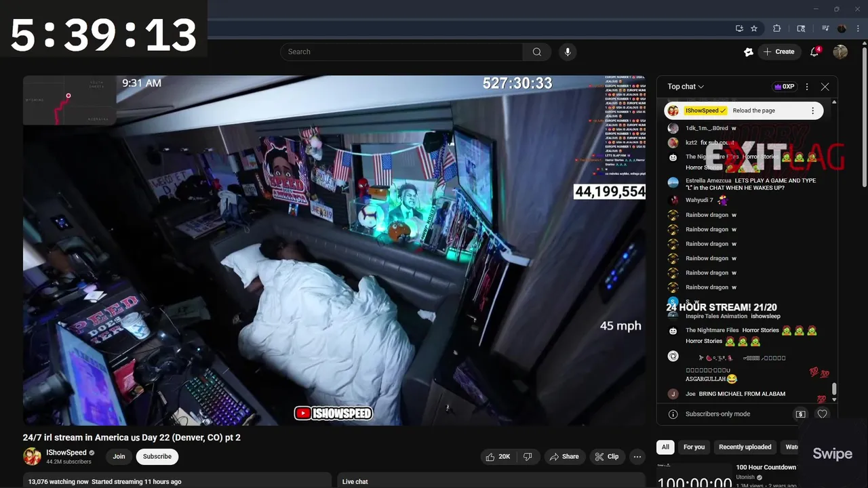Activate voice search microphone
The image size is (868, 488).
coord(568,52)
